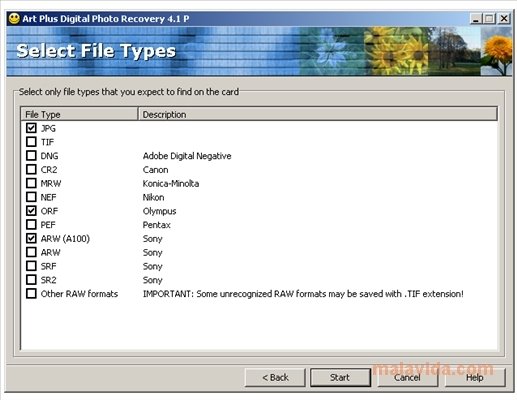Minimize the Photo Recovery window

pos(476,18)
